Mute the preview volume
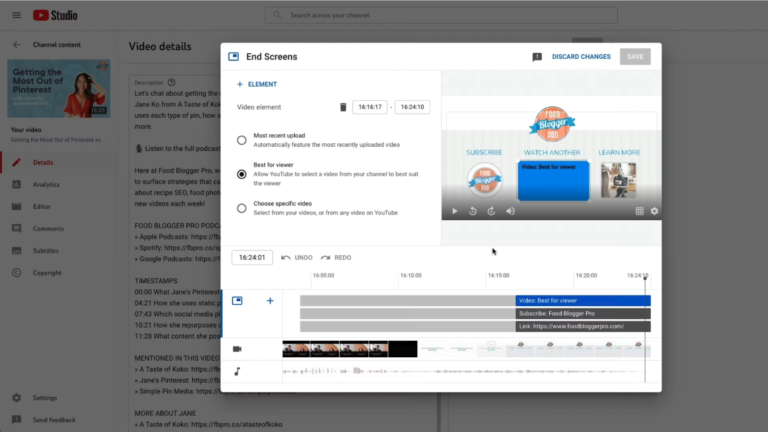Viewport: 768px width, 432px height. click(510, 211)
